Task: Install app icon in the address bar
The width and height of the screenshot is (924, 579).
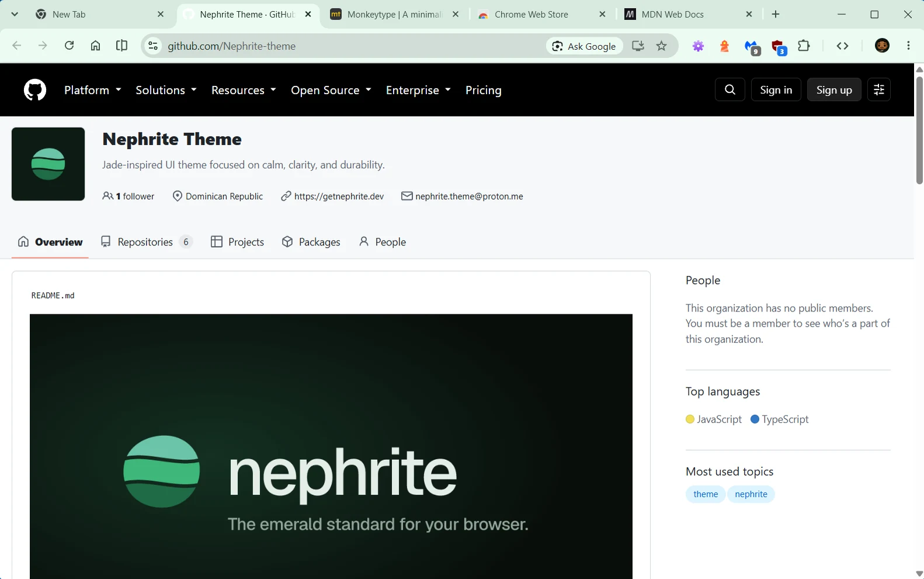Action: click(638, 46)
